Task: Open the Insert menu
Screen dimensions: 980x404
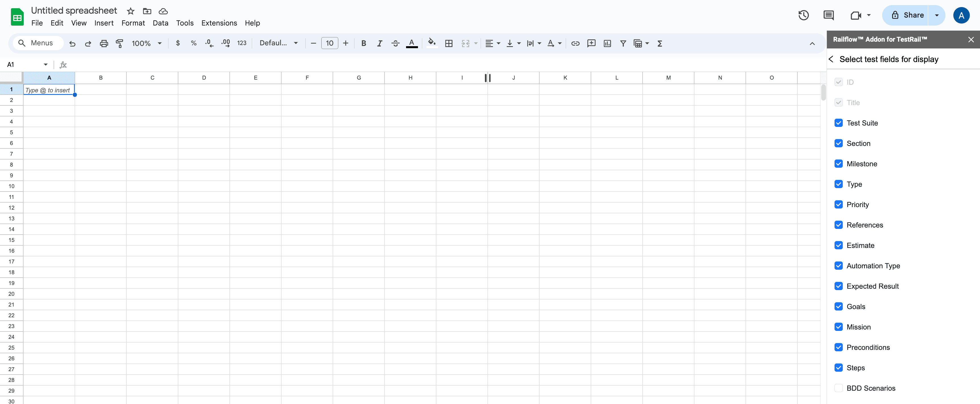Action: click(104, 23)
